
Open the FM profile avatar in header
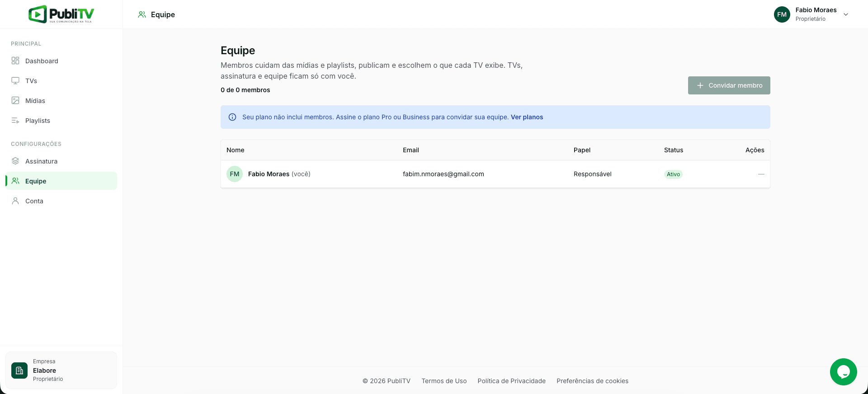[x=782, y=14]
